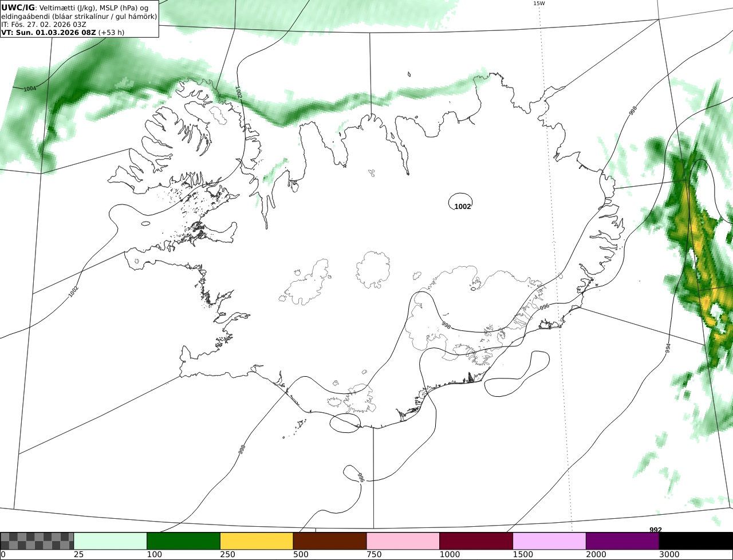The height and width of the screenshot is (560, 733).
Task: Click the deep purple 2000–3000 legend swatch
Action: click(x=622, y=541)
